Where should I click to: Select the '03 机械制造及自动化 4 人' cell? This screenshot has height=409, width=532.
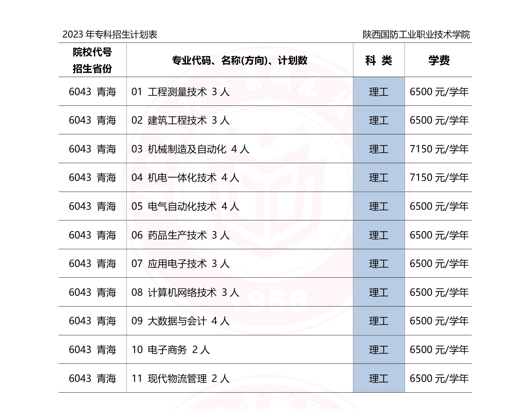point(190,149)
